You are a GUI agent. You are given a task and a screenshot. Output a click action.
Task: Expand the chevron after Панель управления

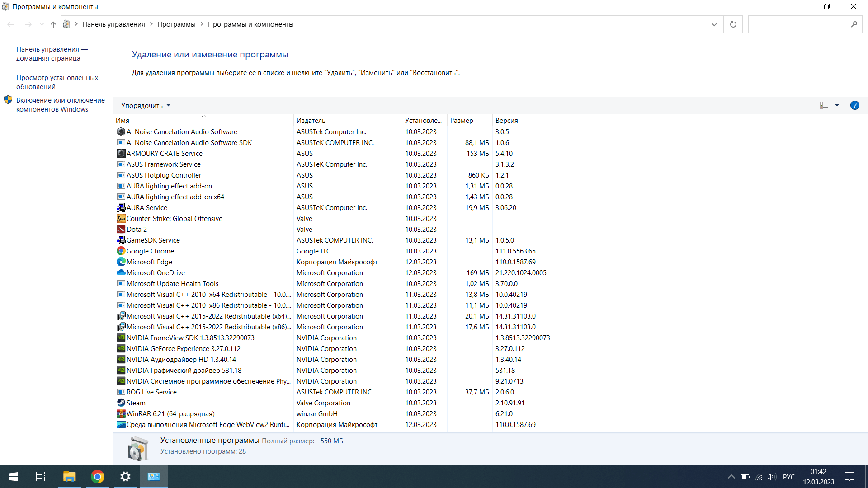tap(151, 24)
